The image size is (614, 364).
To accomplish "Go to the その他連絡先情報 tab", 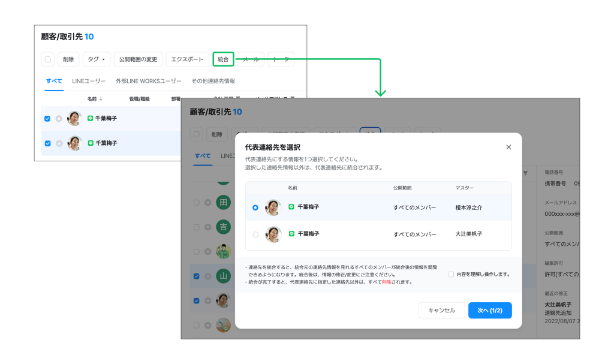I will (213, 81).
